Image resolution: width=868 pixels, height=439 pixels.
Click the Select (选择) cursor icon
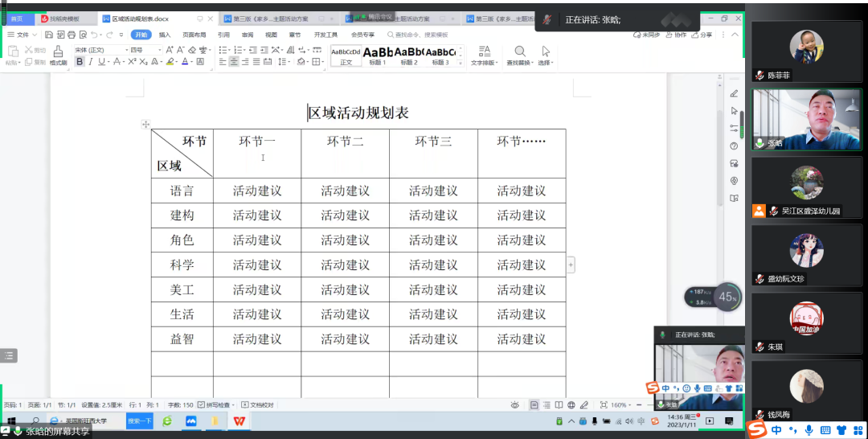pyautogui.click(x=546, y=51)
